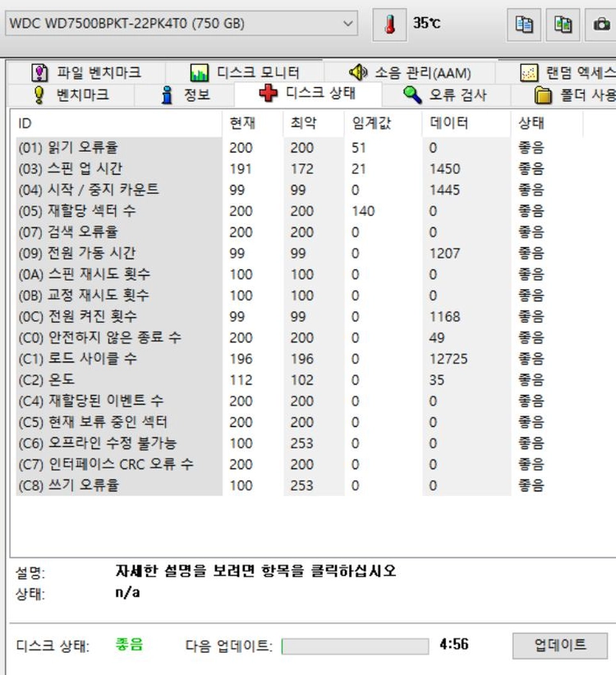Click the data value 12725

pyautogui.click(x=448, y=359)
